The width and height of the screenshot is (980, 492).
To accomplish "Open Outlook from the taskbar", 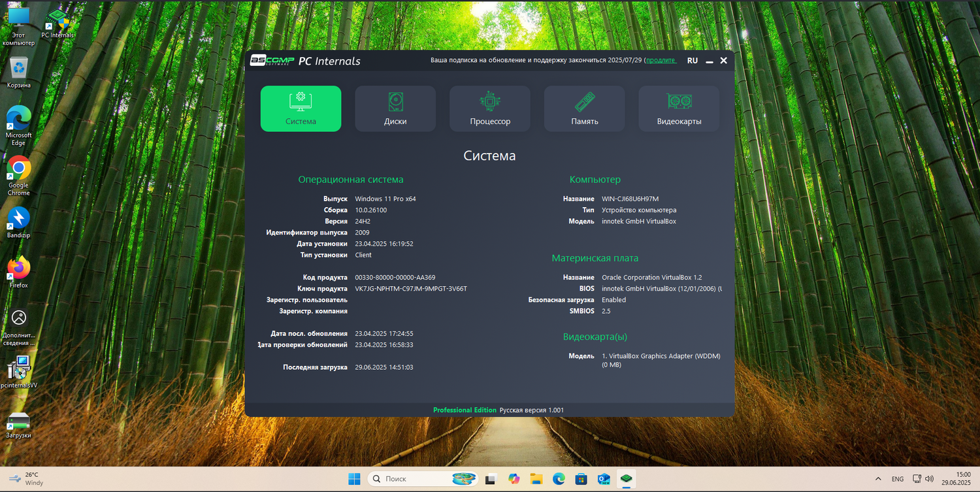I will click(604, 479).
